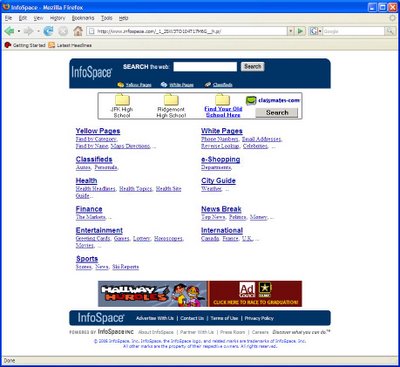
Task: Click the Ridgemont High School folder icon
Action: tap(171, 100)
